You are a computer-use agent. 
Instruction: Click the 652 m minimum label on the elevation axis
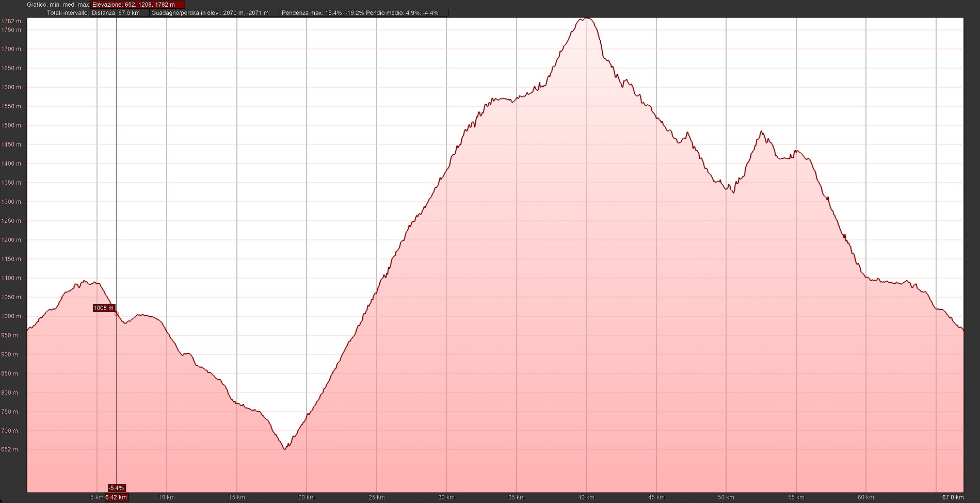pyautogui.click(x=10, y=449)
